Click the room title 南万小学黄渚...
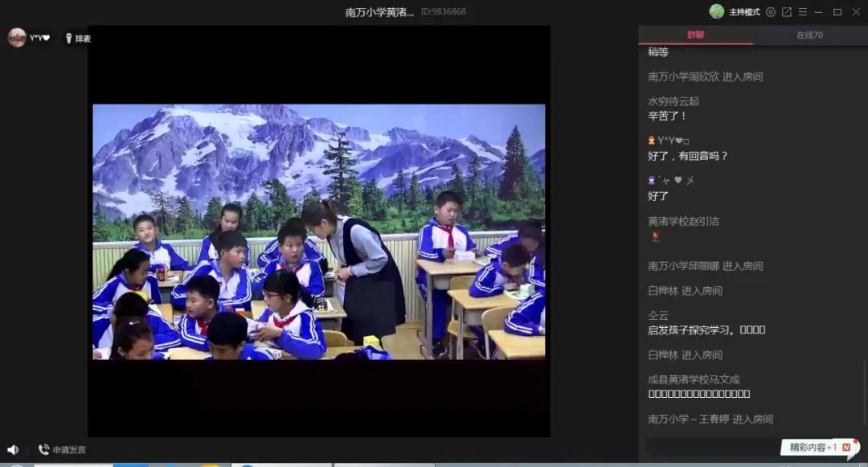 (379, 12)
